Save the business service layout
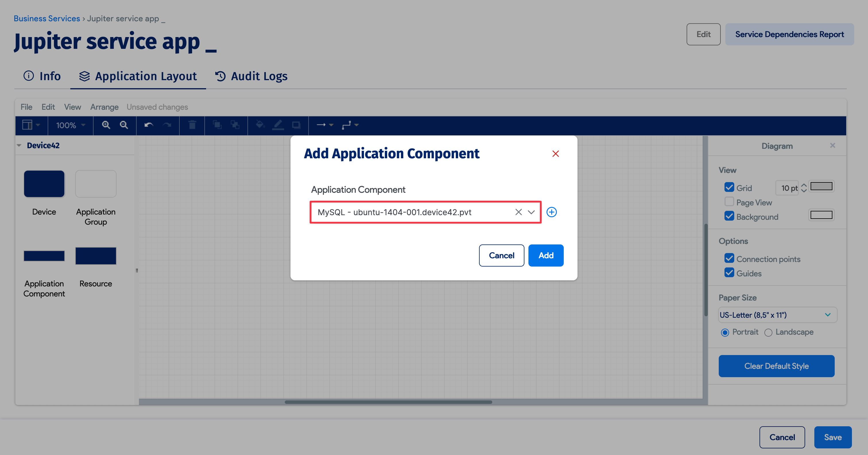 [x=833, y=437]
